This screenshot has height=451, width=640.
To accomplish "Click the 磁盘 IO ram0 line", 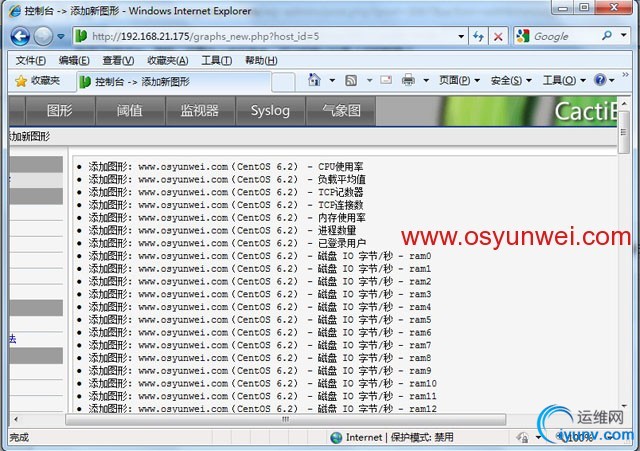I will click(260, 256).
